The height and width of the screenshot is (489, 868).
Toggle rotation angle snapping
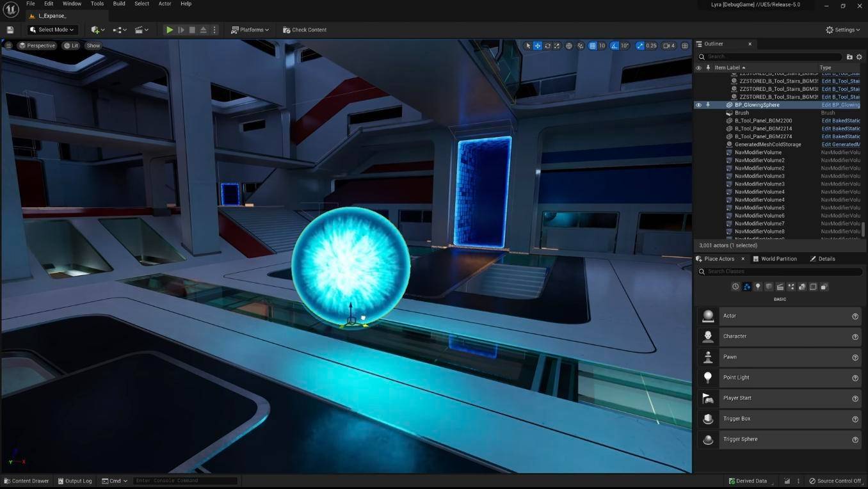click(615, 46)
